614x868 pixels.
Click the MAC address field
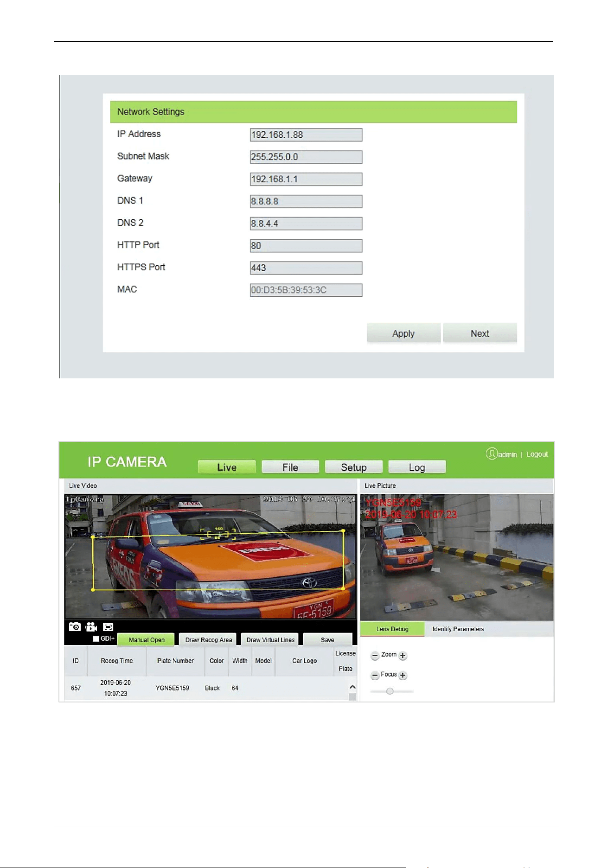pyautogui.click(x=306, y=290)
